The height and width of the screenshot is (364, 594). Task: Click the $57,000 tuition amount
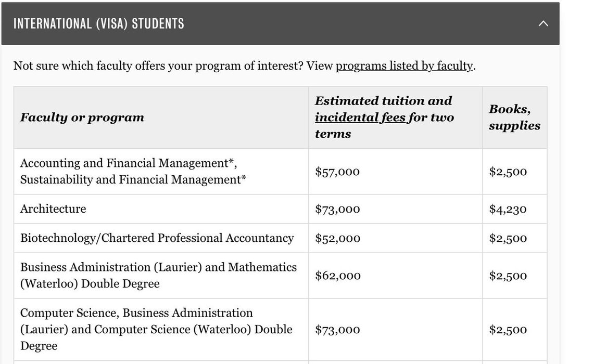(337, 172)
